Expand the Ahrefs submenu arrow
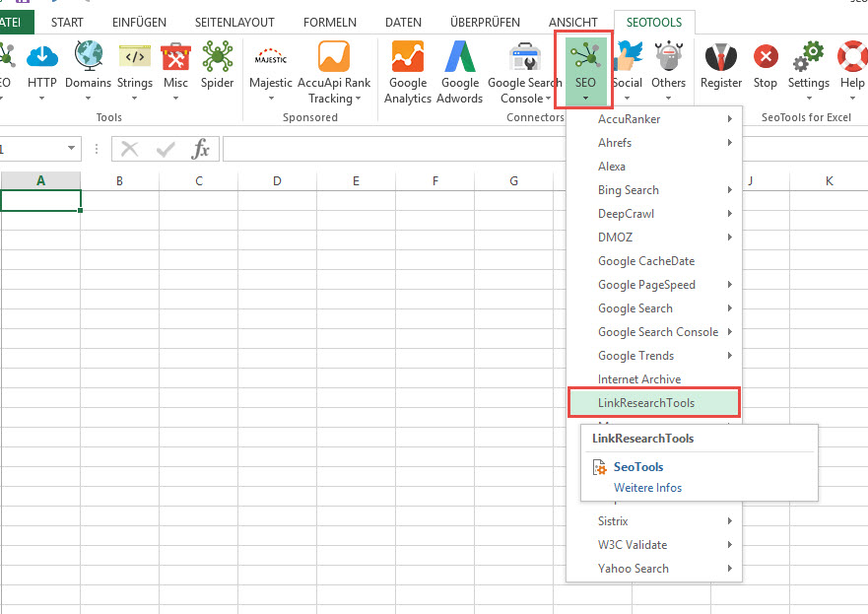 tap(730, 143)
